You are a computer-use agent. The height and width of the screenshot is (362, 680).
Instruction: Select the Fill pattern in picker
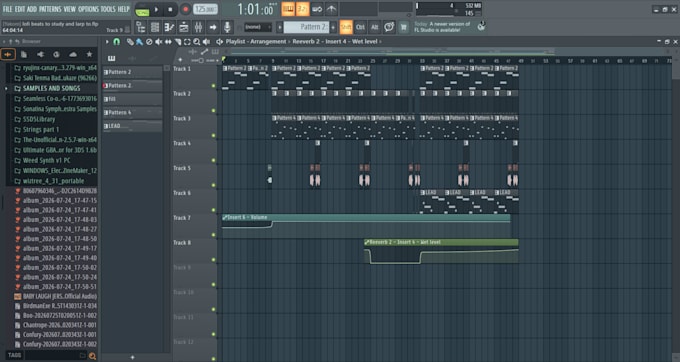click(x=132, y=99)
